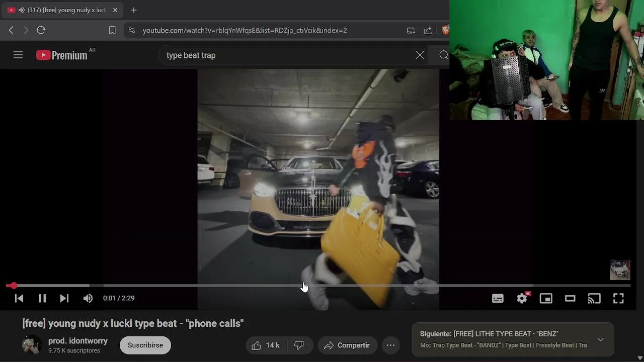Click the 9.75 K suscriptores text
Image resolution: width=644 pixels, height=362 pixels.
(x=74, y=350)
